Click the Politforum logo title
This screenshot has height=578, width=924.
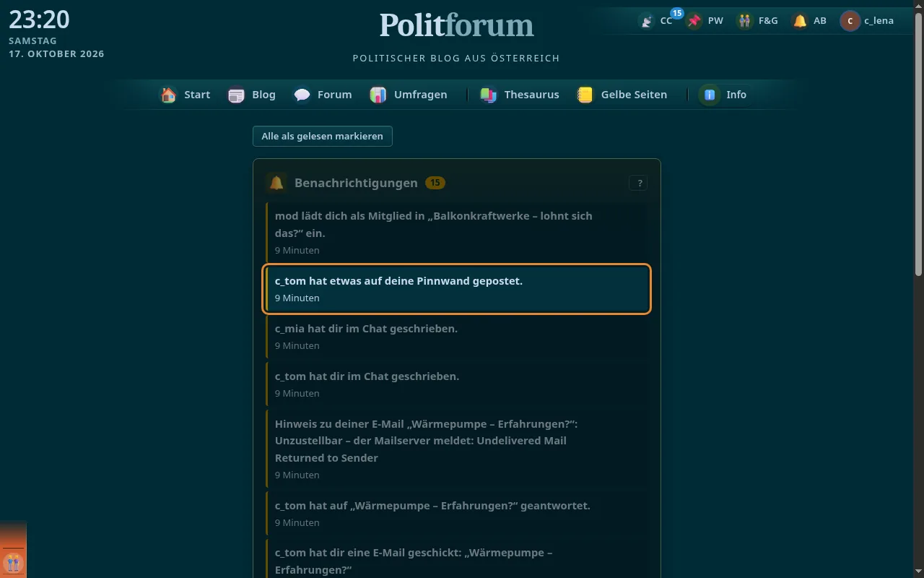[x=457, y=25]
